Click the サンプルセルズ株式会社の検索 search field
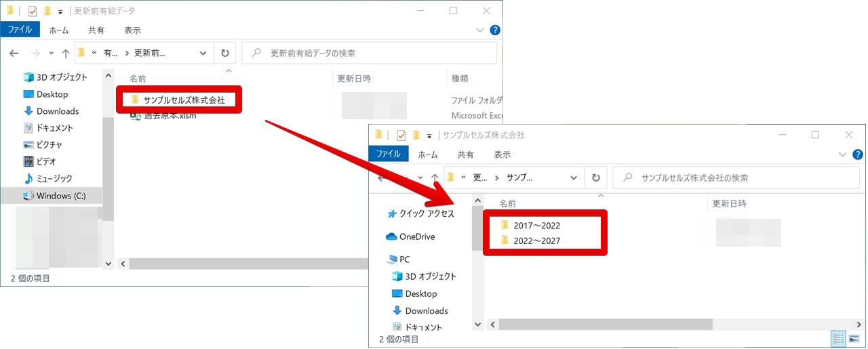Viewport: 868px width, 349px height. [736, 178]
